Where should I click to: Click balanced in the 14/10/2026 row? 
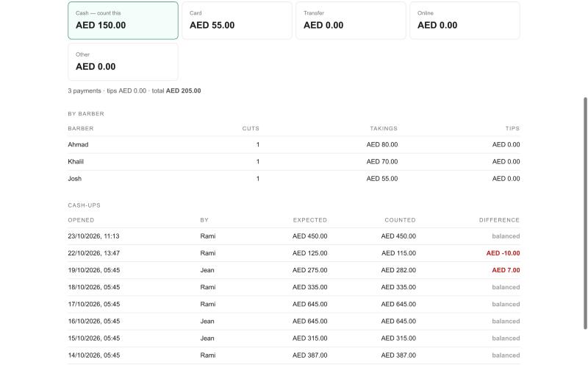[x=506, y=355]
